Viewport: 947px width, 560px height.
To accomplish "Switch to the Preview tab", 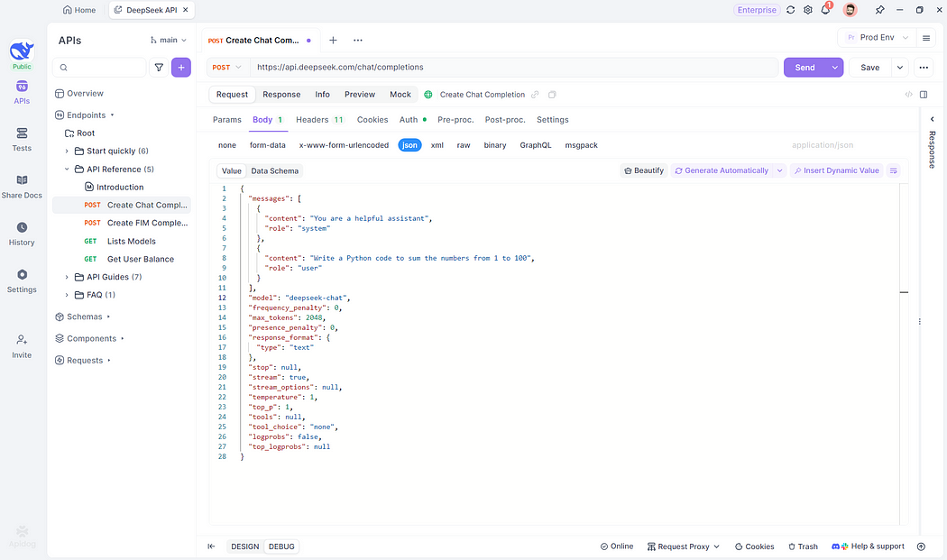I will click(x=360, y=95).
